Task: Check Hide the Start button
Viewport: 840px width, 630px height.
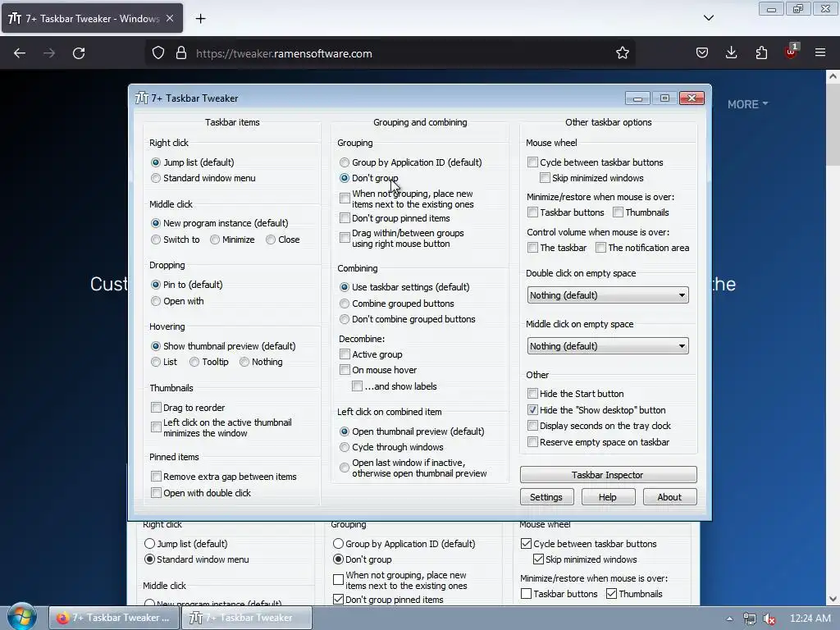Action: pos(576,394)
